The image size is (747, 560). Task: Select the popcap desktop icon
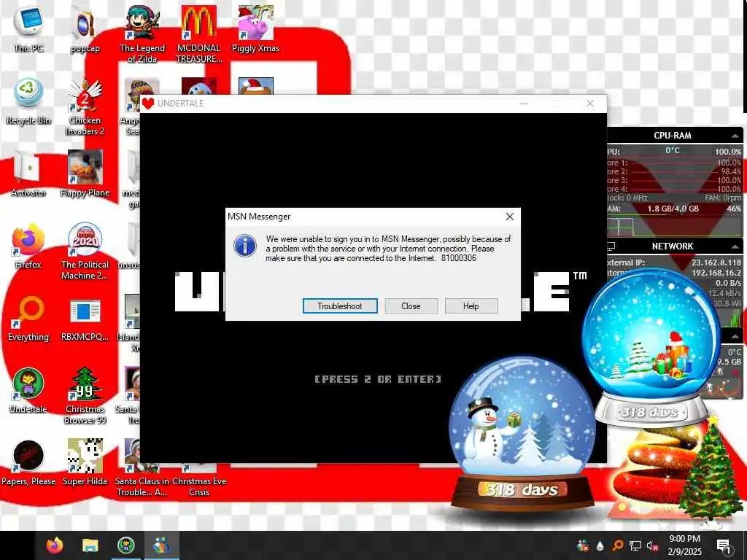pyautogui.click(x=85, y=28)
